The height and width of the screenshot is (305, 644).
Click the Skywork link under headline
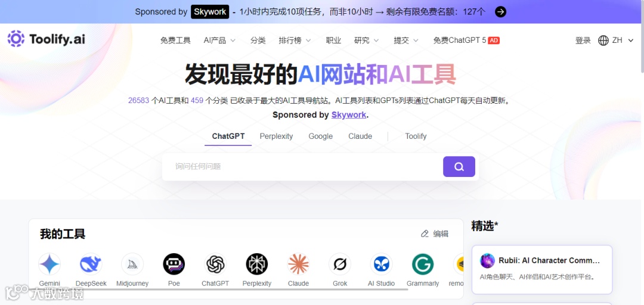pyautogui.click(x=349, y=115)
